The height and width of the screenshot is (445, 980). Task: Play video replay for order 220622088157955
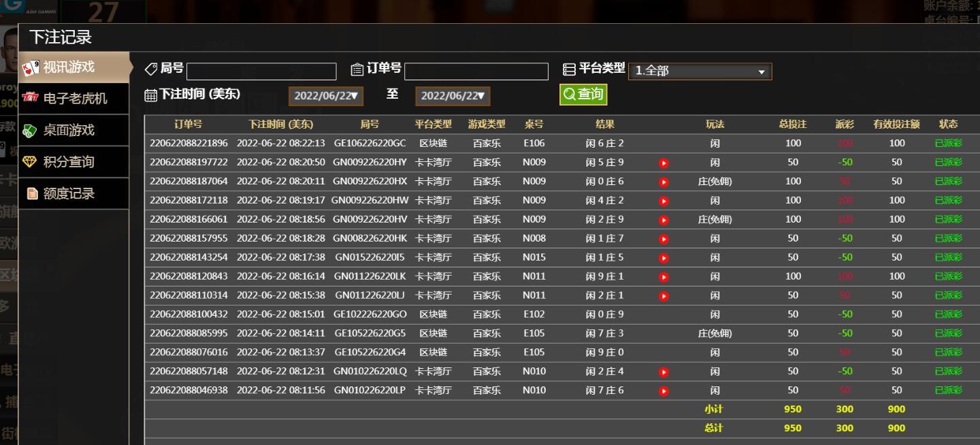(664, 239)
